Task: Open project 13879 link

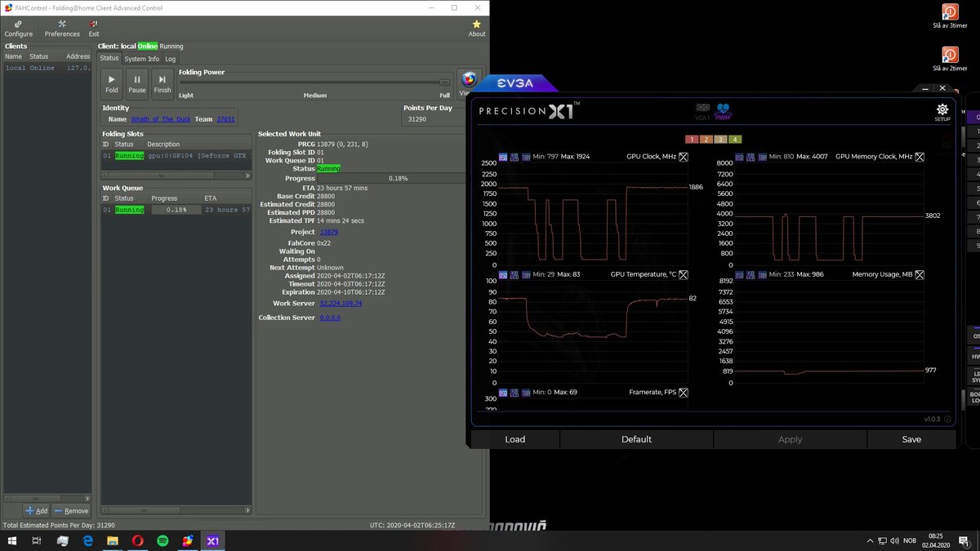Action: click(x=329, y=232)
